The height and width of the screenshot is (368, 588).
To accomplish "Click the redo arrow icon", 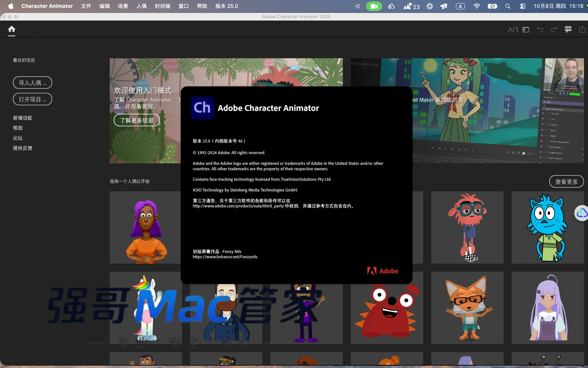I will (x=554, y=29).
